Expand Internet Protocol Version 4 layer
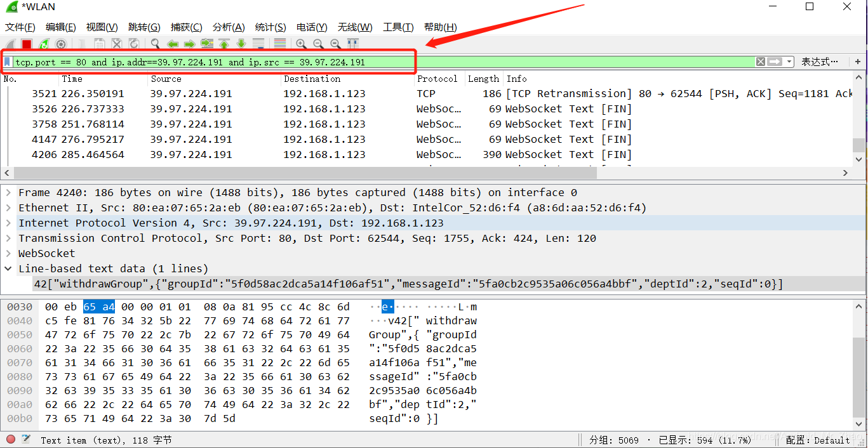Viewport: 868px width, 448px height. pos(8,223)
